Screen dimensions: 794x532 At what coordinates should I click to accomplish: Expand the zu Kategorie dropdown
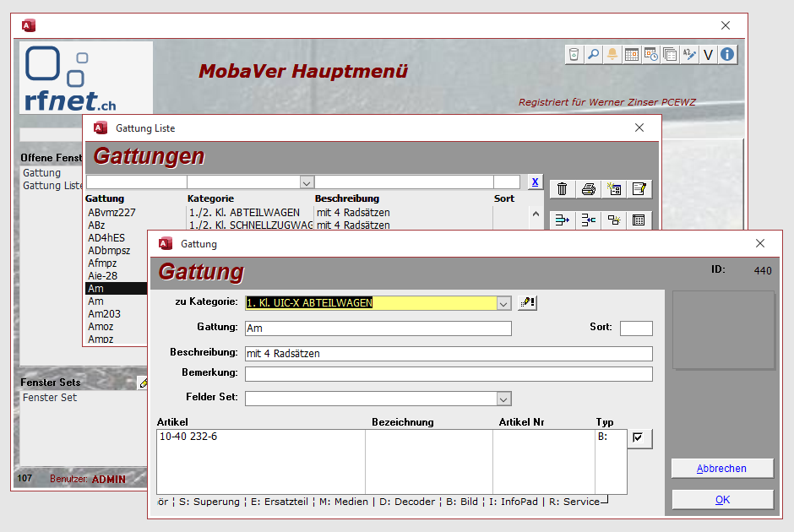coord(503,303)
